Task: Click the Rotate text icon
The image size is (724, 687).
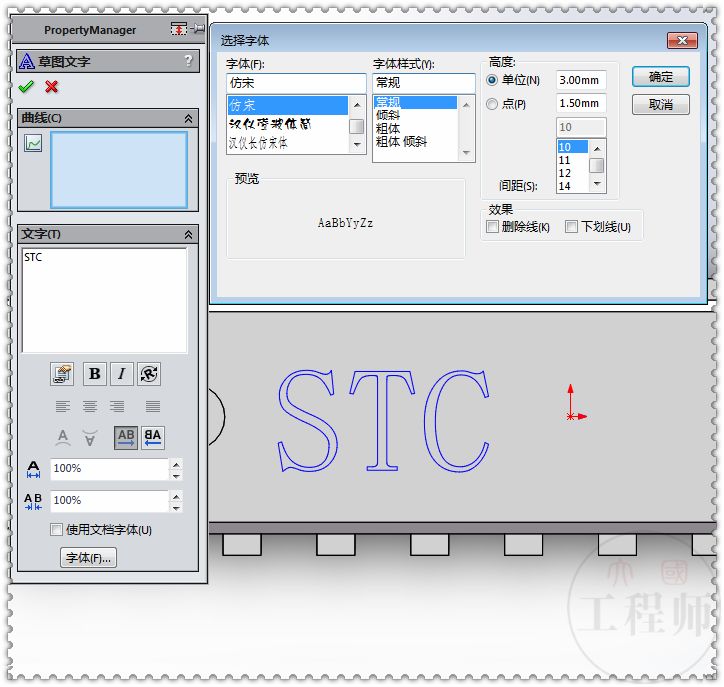Action: click(149, 374)
